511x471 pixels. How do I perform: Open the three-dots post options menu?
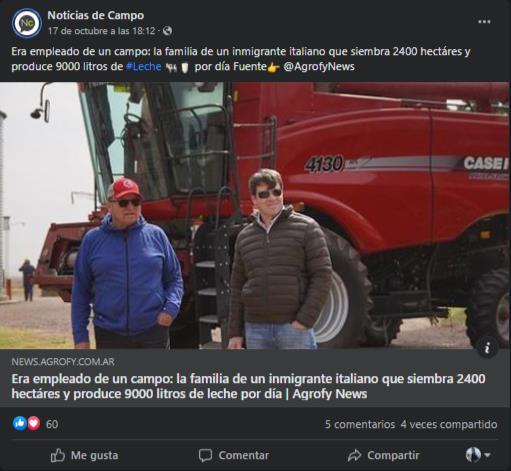484,22
